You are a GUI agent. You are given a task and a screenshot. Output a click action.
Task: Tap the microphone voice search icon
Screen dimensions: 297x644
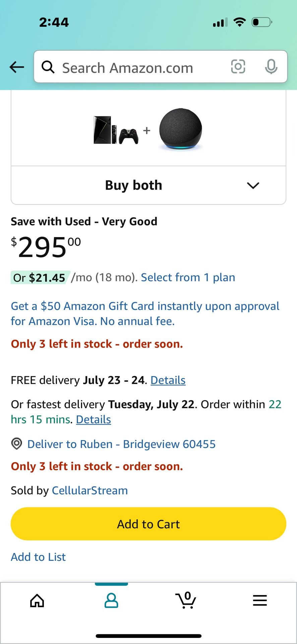tap(271, 66)
